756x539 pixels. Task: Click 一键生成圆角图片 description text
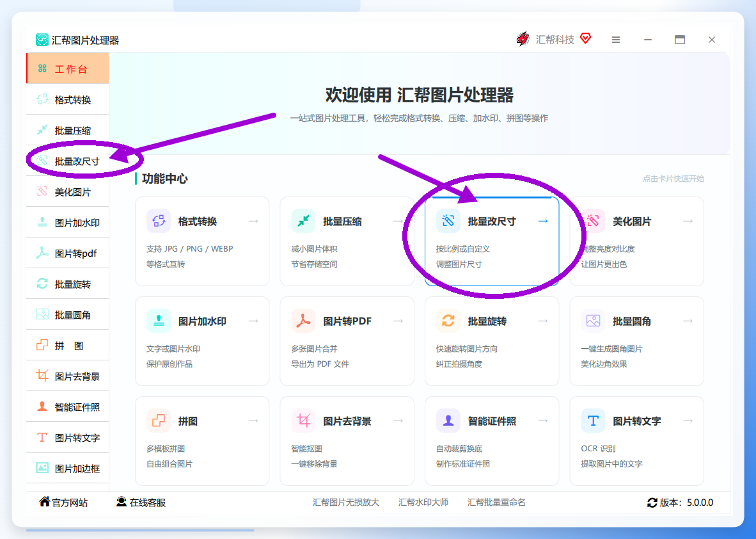pos(612,348)
